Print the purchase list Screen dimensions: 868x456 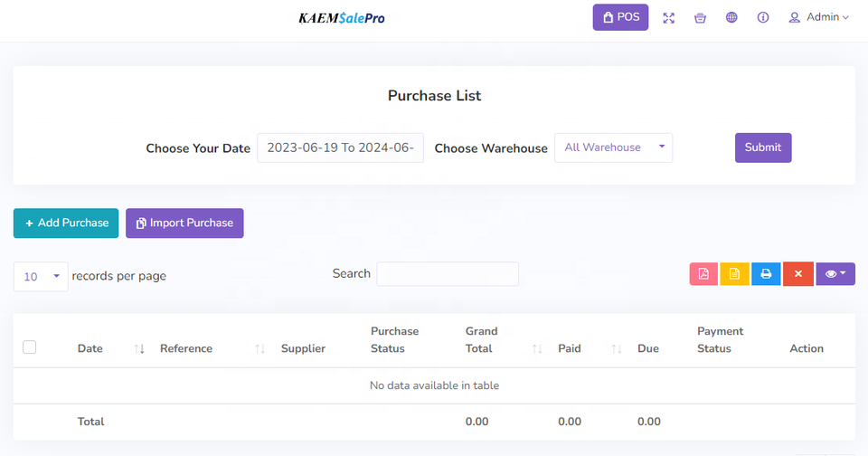point(766,274)
